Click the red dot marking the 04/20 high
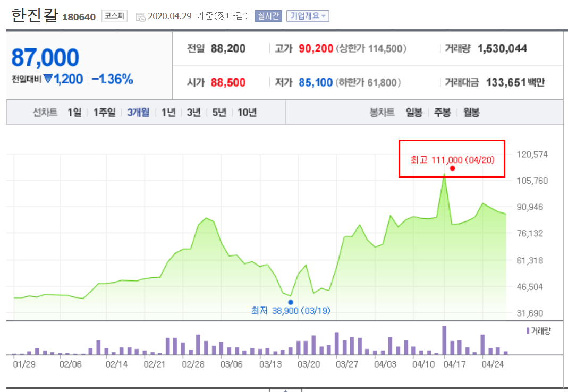The height and width of the screenshot is (392, 568). [x=452, y=168]
